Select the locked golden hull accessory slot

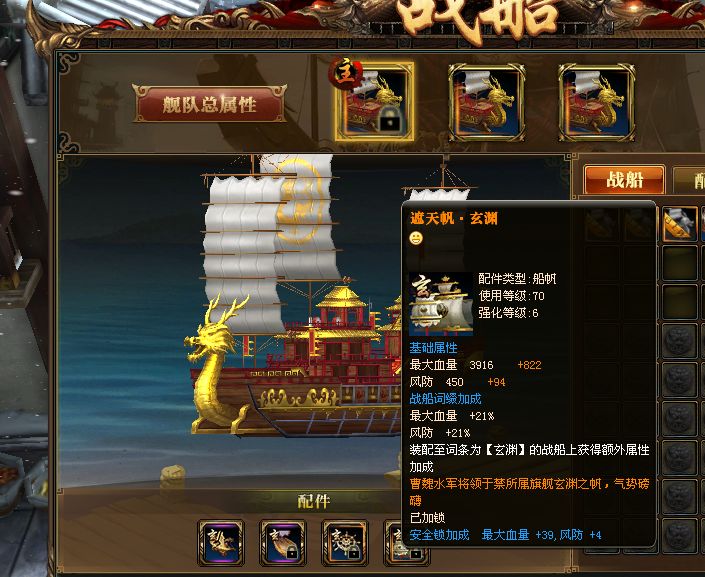pos(283,542)
